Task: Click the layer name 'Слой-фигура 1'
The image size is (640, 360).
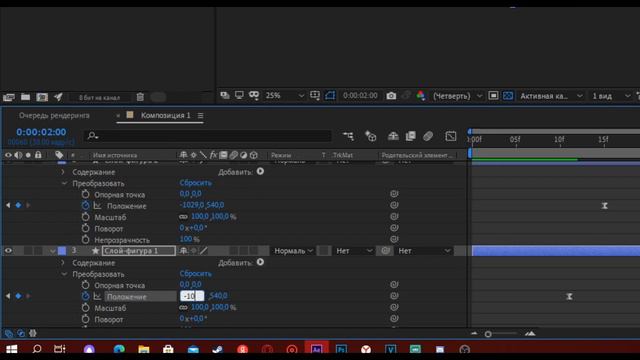Action: [139, 251]
